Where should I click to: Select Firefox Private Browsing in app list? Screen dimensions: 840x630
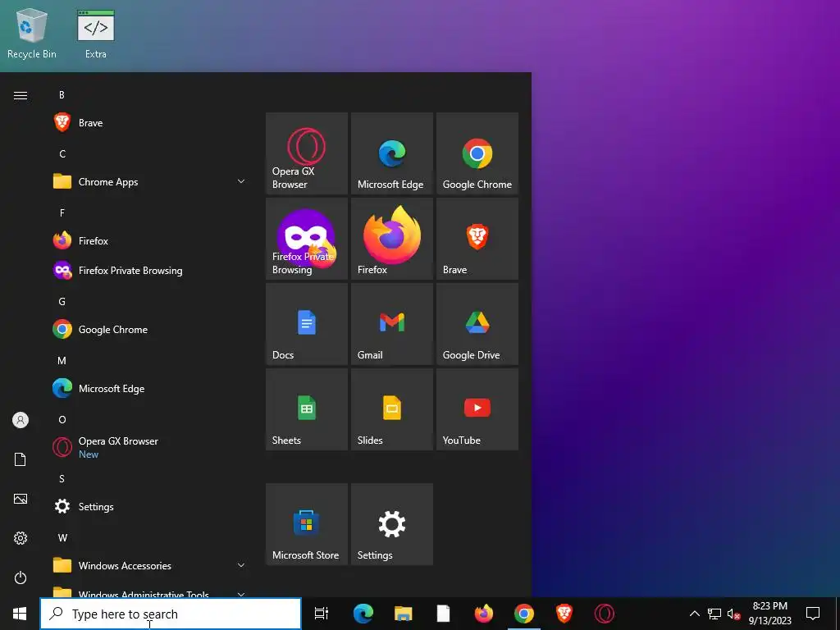(x=150, y=271)
